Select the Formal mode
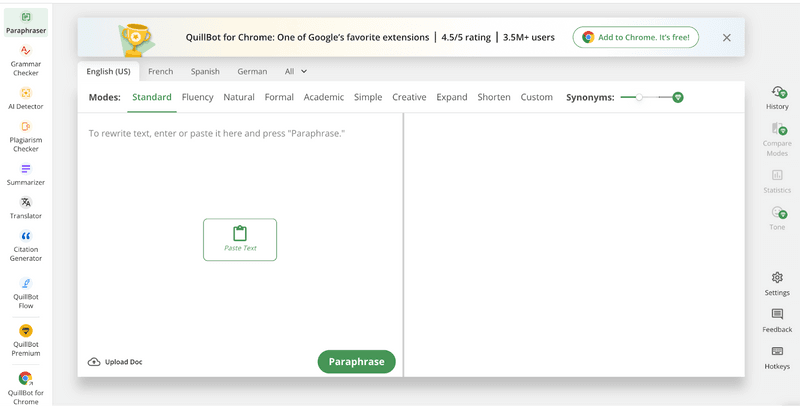800x406 pixels. tap(279, 97)
